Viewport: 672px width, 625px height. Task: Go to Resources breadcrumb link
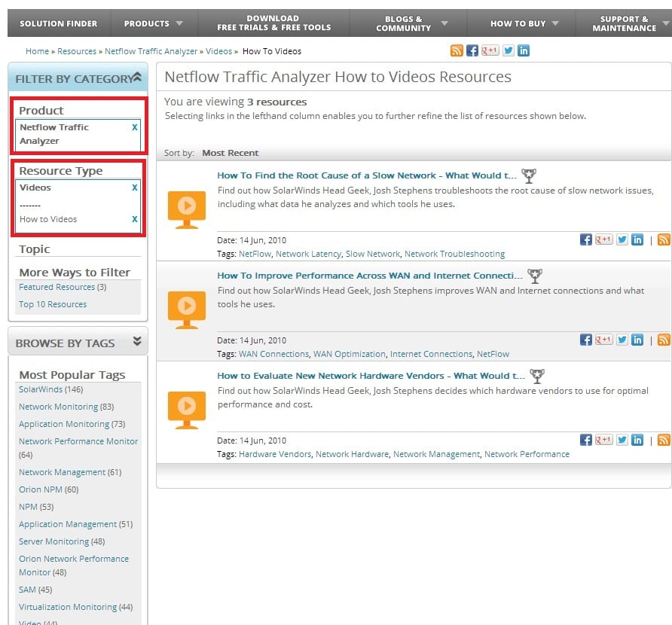(77, 51)
